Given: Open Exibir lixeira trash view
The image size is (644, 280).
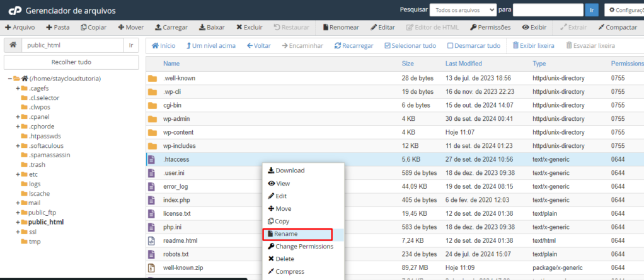Looking at the screenshot, I should [533, 46].
